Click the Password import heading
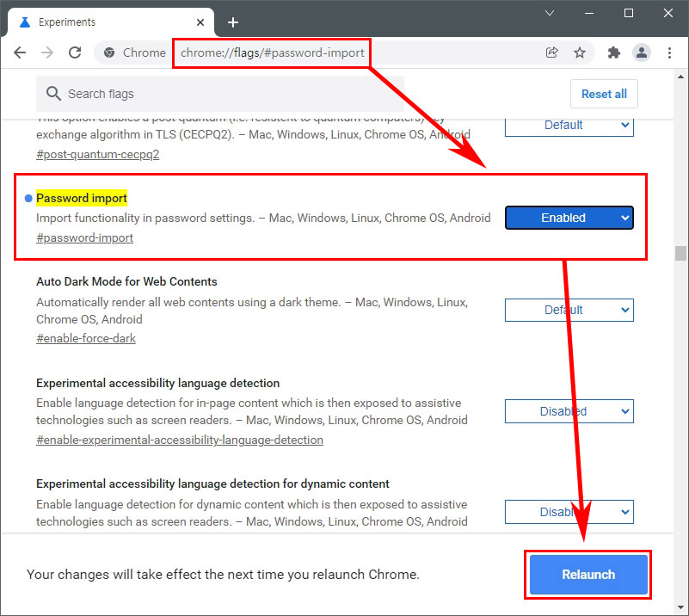Screen dimensions: 689x616 click(82, 198)
